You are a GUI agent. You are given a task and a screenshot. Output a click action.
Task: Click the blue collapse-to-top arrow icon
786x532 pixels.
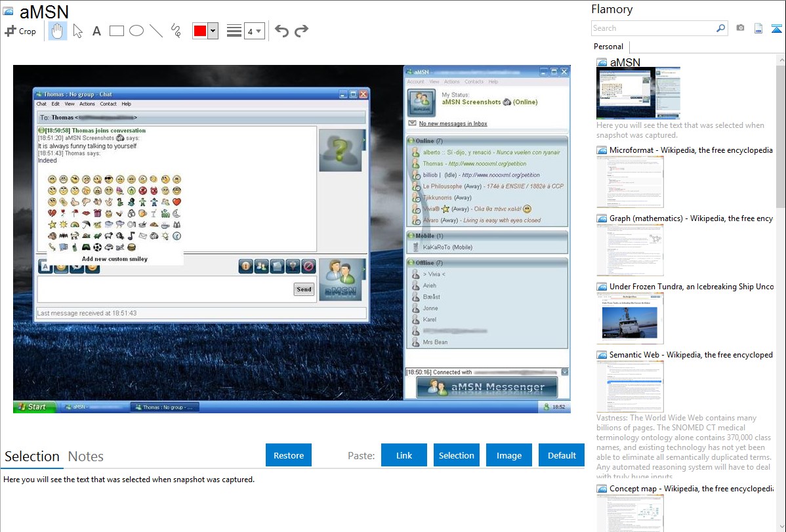[x=776, y=29]
